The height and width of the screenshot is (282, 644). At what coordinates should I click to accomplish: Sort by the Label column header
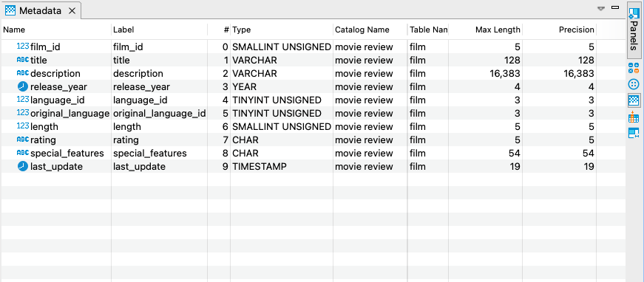tap(160, 30)
